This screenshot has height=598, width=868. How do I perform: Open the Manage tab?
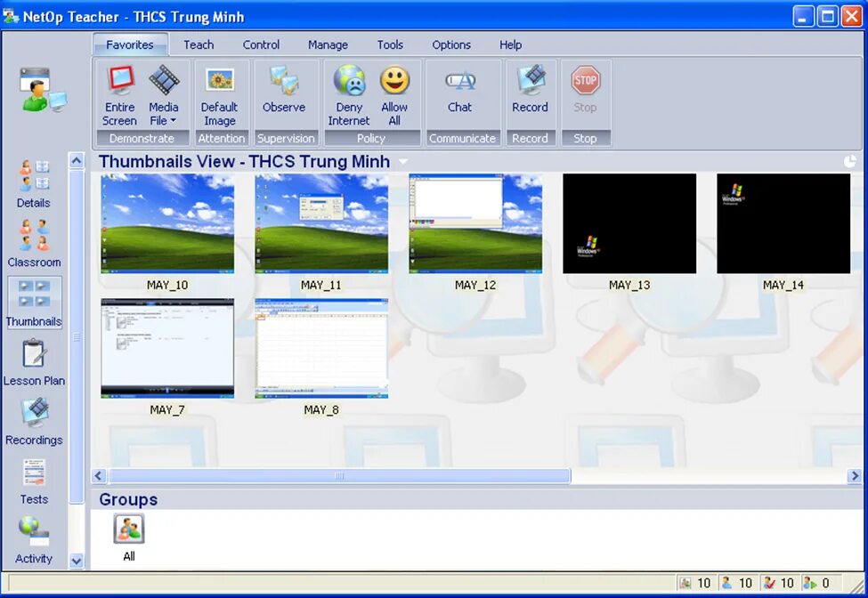(x=329, y=44)
